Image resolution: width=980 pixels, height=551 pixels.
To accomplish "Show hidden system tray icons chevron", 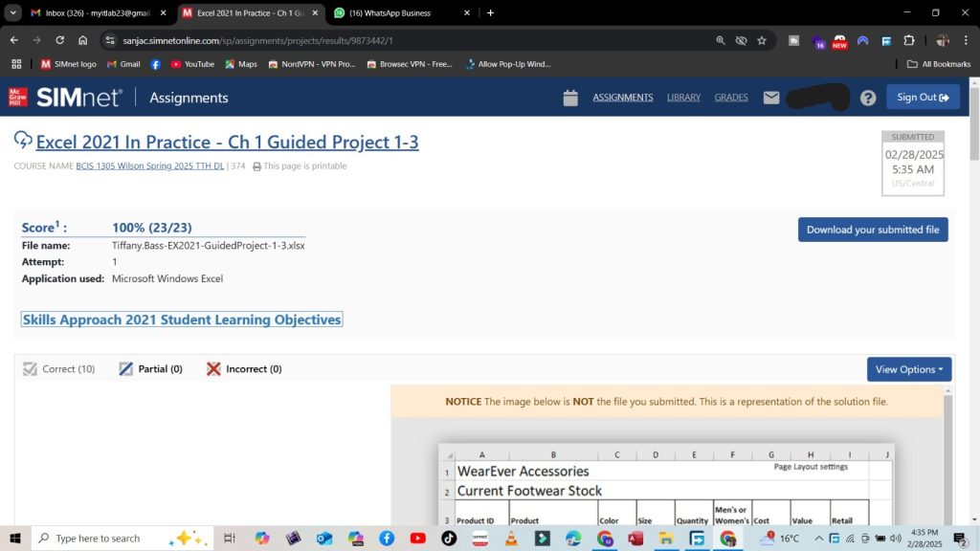I will 819,538.
